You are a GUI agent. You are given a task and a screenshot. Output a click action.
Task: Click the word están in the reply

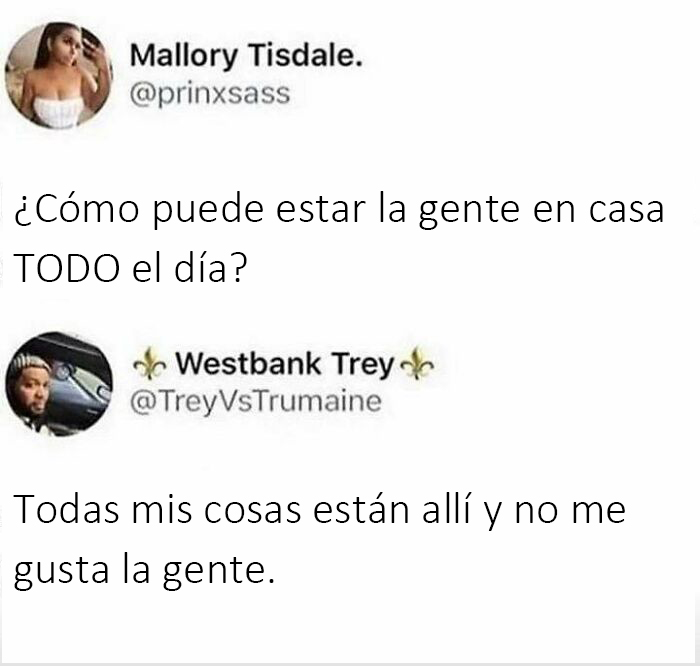(361, 508)
